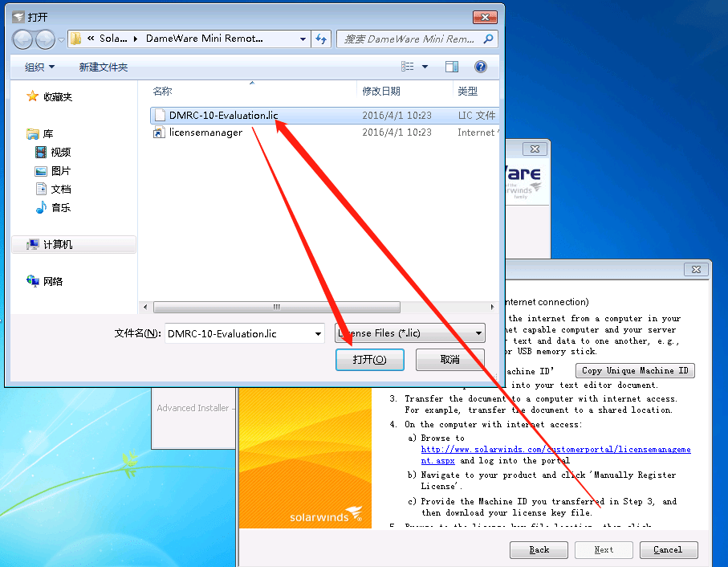Go forward using the navigation forward arrow
Screen dimensions: 728x567
coord(45,39)
